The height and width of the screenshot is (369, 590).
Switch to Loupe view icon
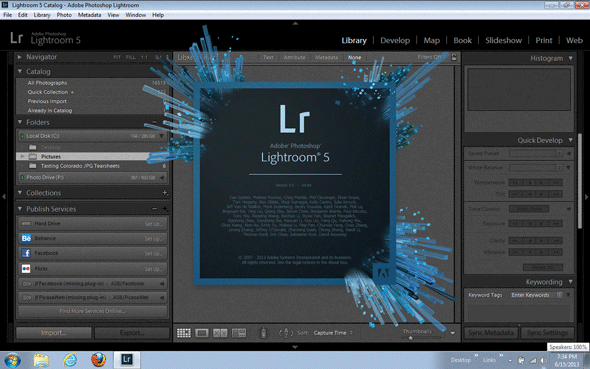[202, 333]
